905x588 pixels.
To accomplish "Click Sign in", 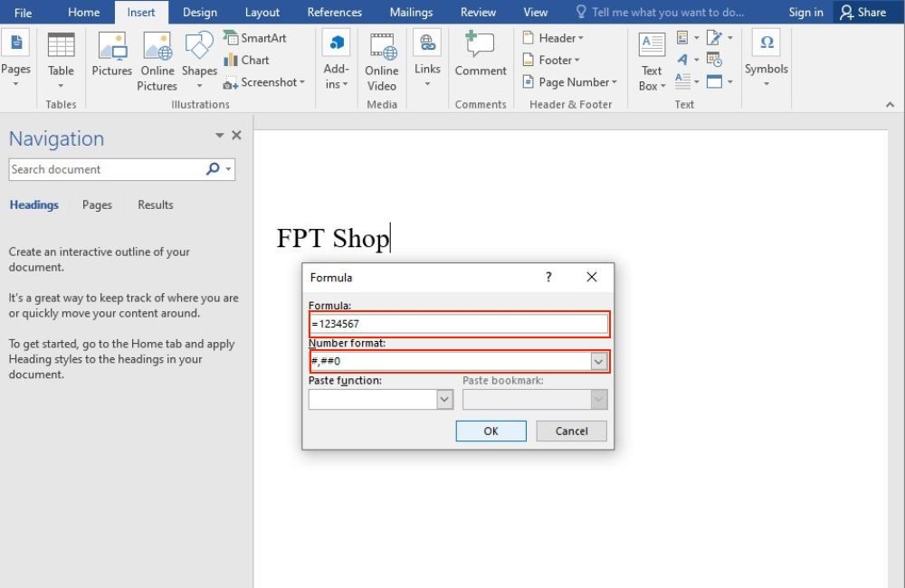I will coord(805,12).
